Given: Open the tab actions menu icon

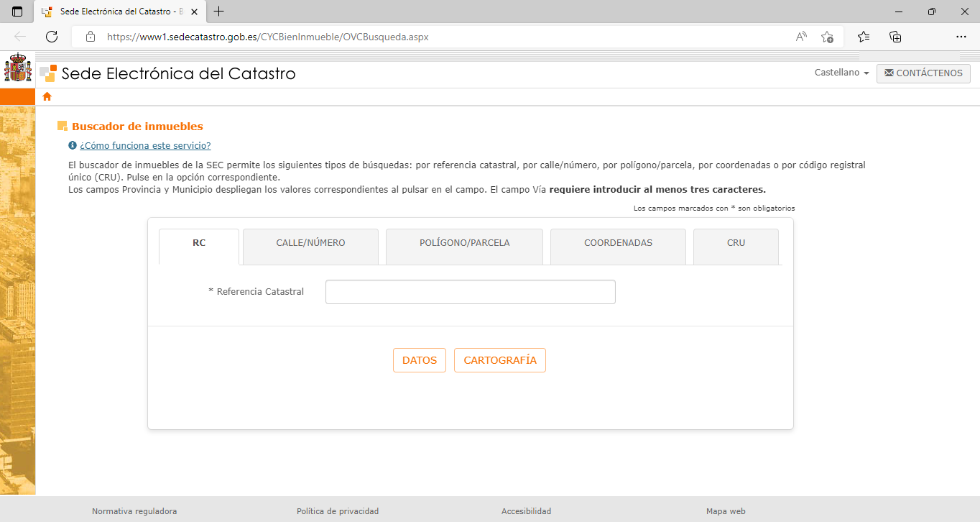Looking at the screenshot, I should (x=17, y=12).
